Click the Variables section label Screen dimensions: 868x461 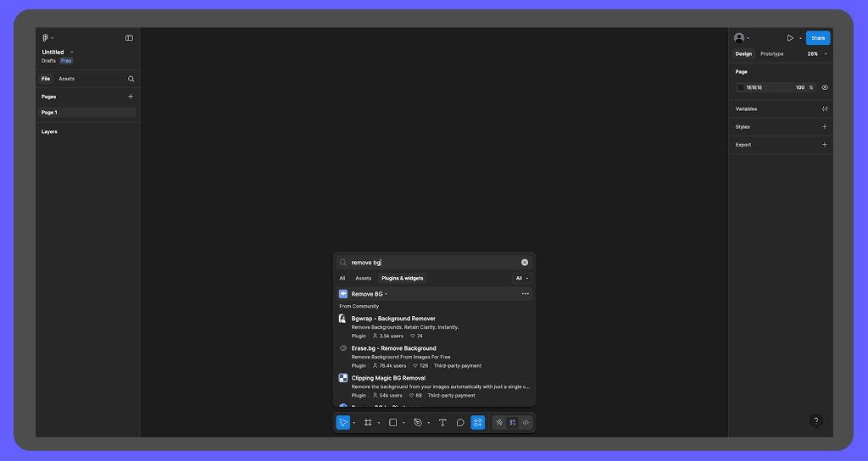click(746, 109)
